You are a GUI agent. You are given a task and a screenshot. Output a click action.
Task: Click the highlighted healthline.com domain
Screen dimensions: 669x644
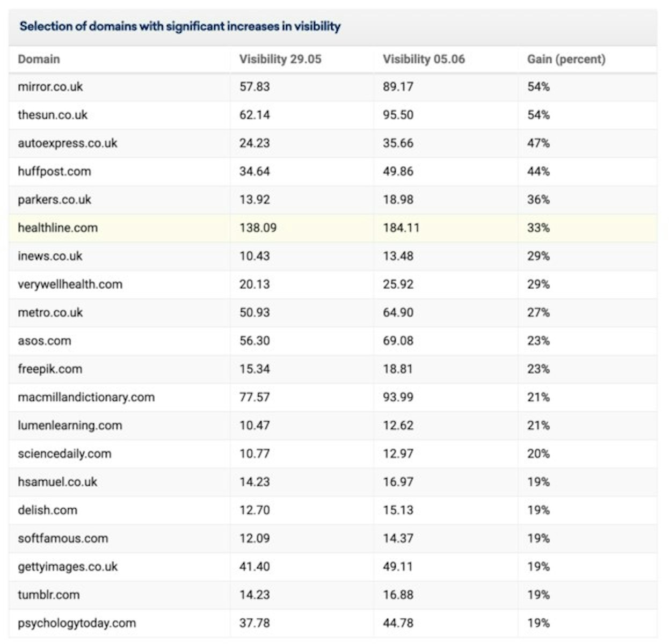[58, 228]
